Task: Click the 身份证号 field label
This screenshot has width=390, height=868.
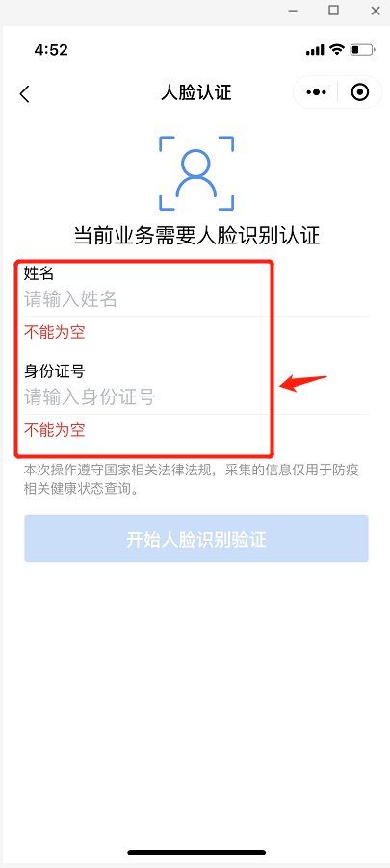Action: click(54, 370)
